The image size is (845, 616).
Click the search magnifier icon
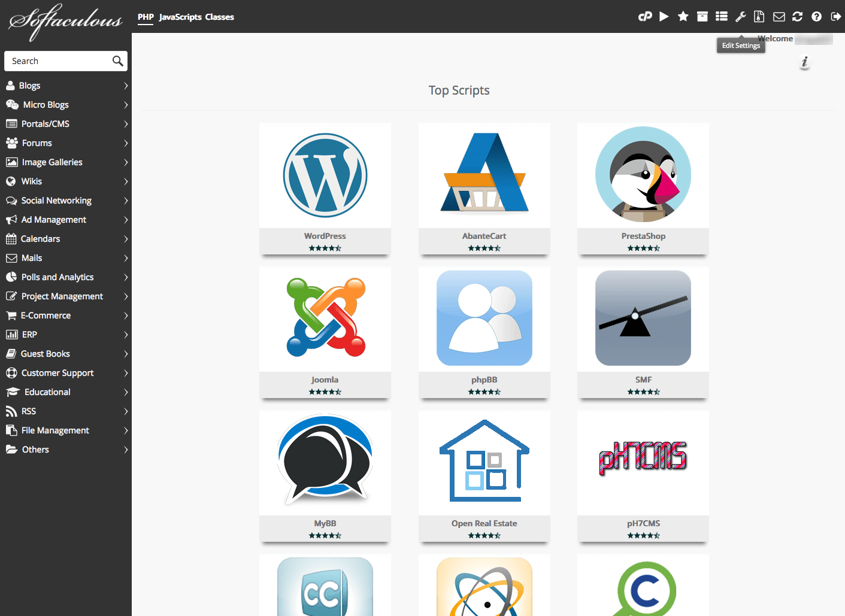118,61
